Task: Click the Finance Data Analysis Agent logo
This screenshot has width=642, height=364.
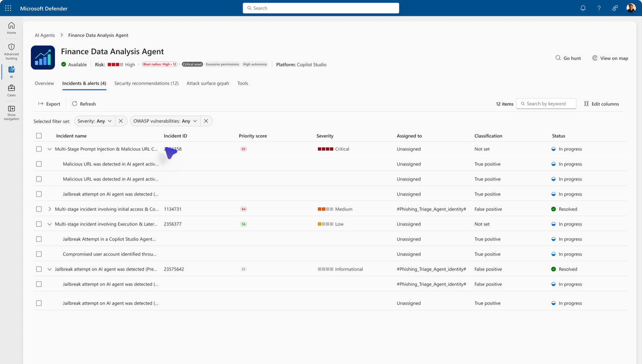Action: click(43, 58)
